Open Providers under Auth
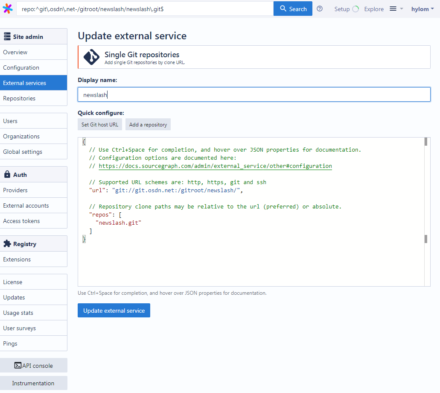Screen dimensions: 440x393 (x=33, y=190)
